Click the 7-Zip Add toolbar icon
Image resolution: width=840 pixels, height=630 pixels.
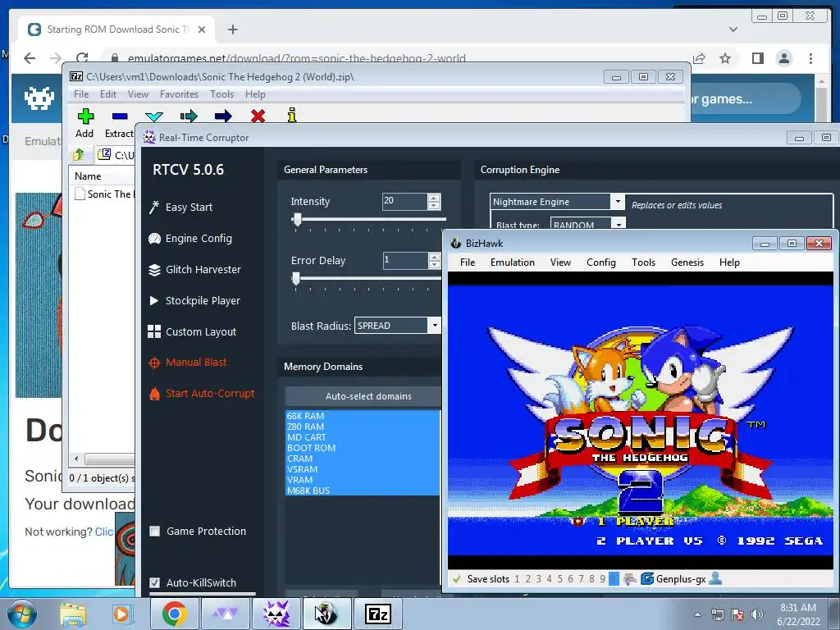85,116
